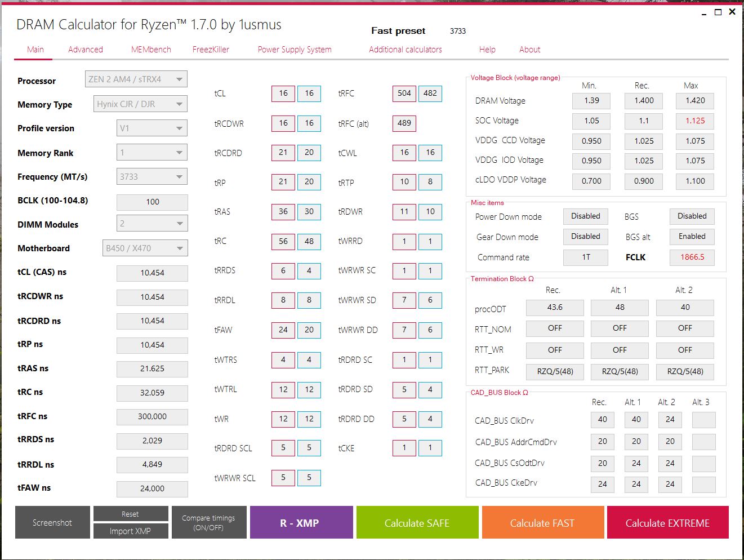Open the Help tab
Viewport: 744px width, 560px height.
click(487, 50)
